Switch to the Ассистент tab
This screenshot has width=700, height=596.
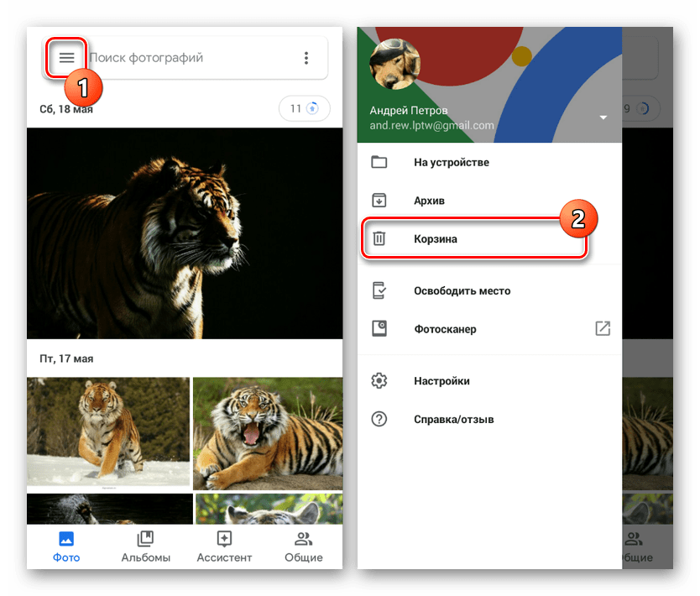click(224, 546)
